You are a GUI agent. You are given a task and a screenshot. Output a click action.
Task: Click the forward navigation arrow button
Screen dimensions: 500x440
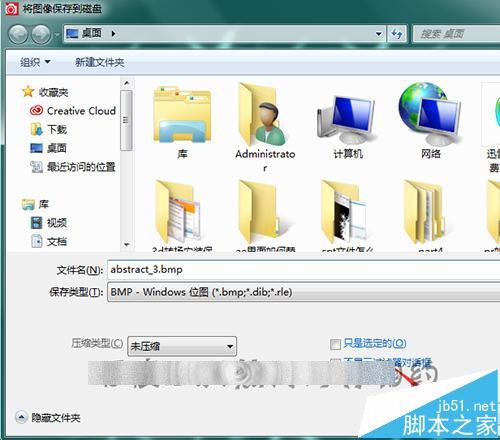coord(41,35)
